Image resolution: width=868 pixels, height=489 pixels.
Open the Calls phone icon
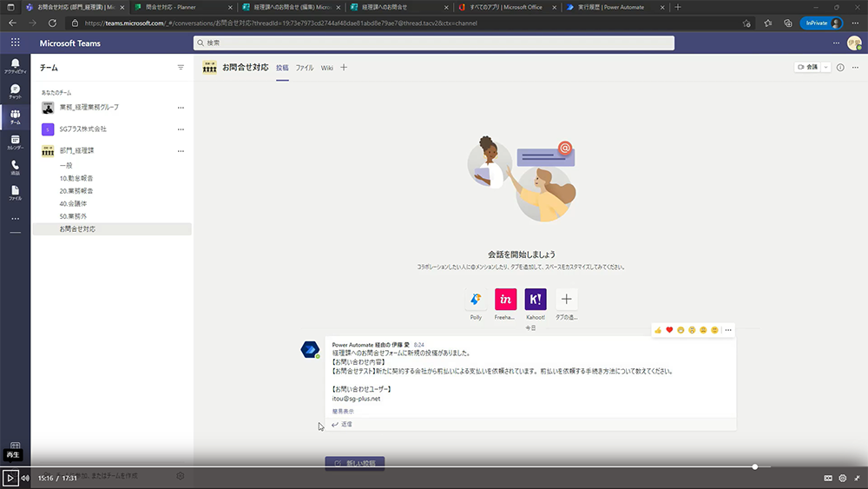(15, 168)
